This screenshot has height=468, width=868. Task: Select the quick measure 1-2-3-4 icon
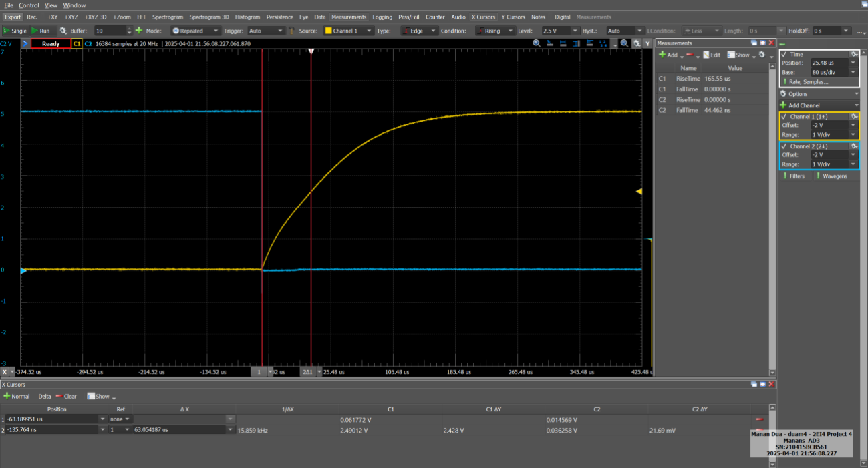(x=601, y=43)
